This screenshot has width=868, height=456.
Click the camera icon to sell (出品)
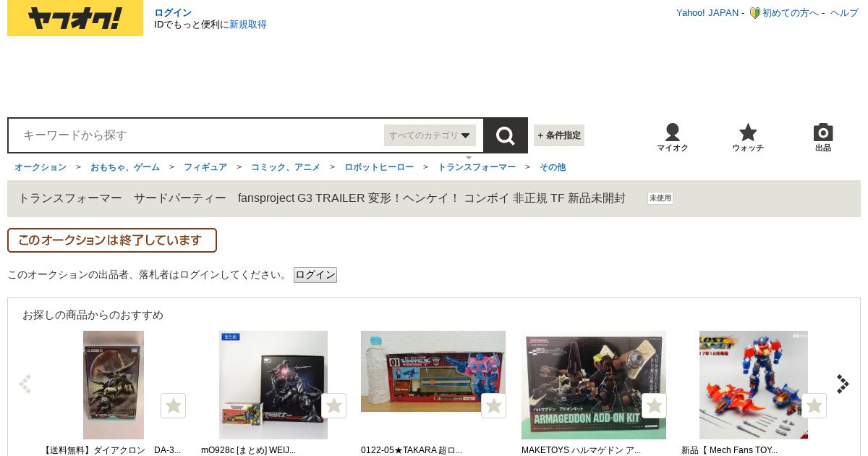(x=823, y=138)
